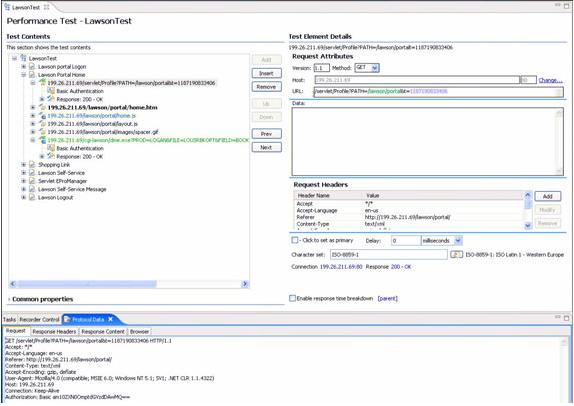Click the Character set field ISO-8859-1
This screenshot has height=406, width=574.
point(388,254)
